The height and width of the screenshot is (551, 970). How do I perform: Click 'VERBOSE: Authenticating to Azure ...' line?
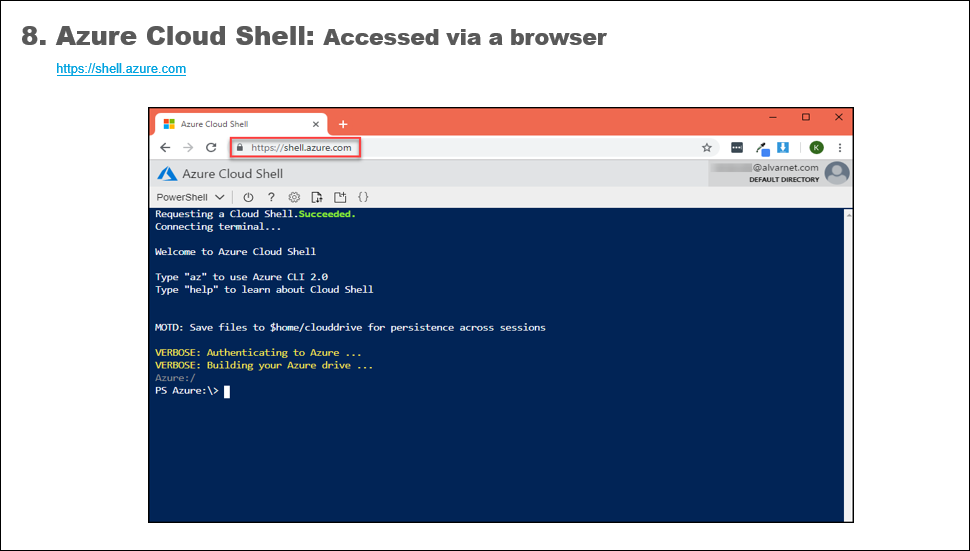coord(258,352)
